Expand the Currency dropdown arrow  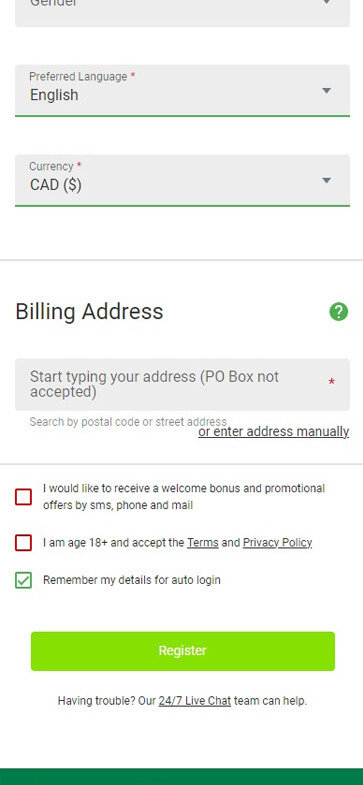tap(326, 181)
